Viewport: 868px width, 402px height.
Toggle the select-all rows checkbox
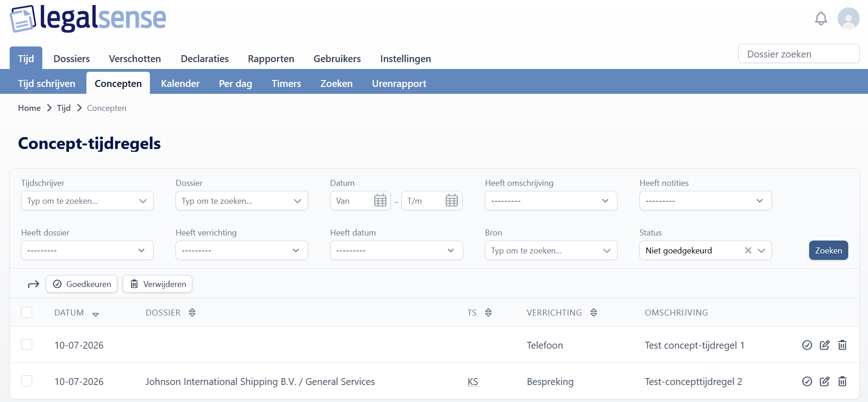coord(27,312)
